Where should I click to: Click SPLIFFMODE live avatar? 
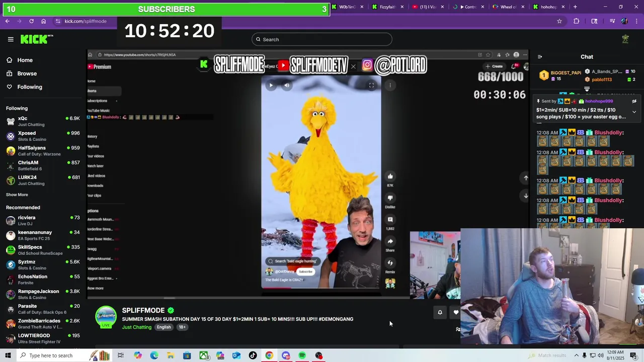coord(106,317)
